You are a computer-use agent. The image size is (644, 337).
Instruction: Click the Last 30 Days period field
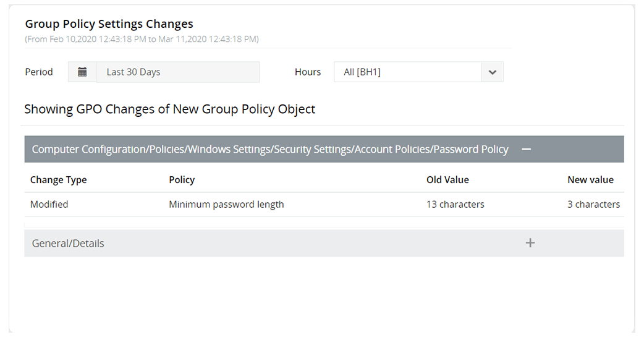pyautogui.click(x=177, y=72)
